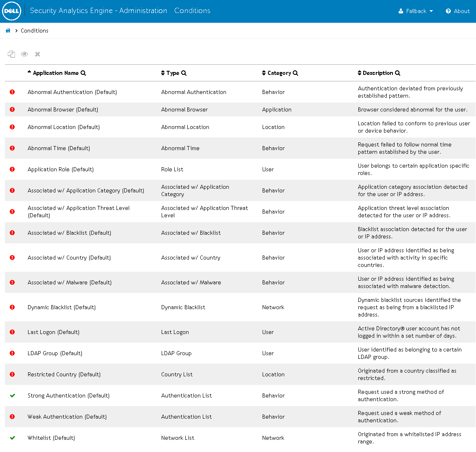Screen dimensions: 476x452
Task: Select the LDAP Group (Default) row
Action: [x=55, y=353]
